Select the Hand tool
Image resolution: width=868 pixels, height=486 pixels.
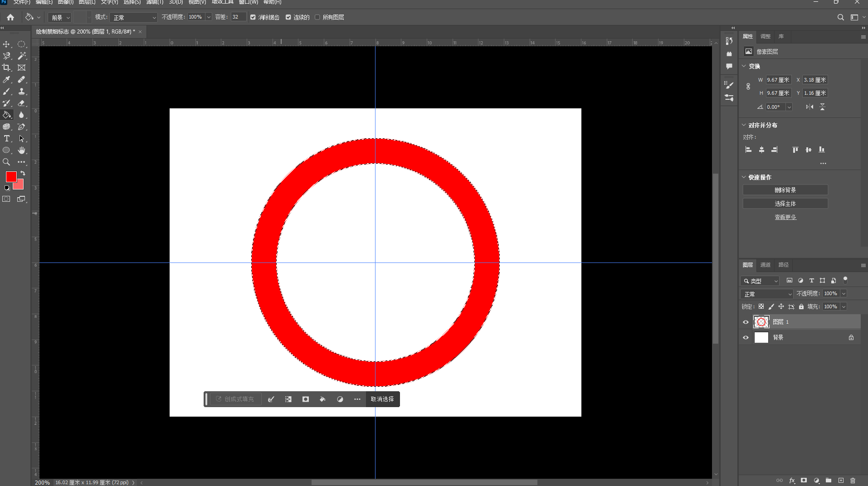pyautogui.click(x=21, y=150)
